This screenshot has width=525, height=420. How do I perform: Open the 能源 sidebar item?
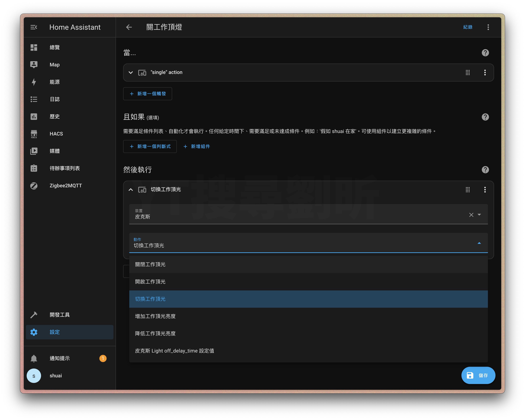pos(70,82)
